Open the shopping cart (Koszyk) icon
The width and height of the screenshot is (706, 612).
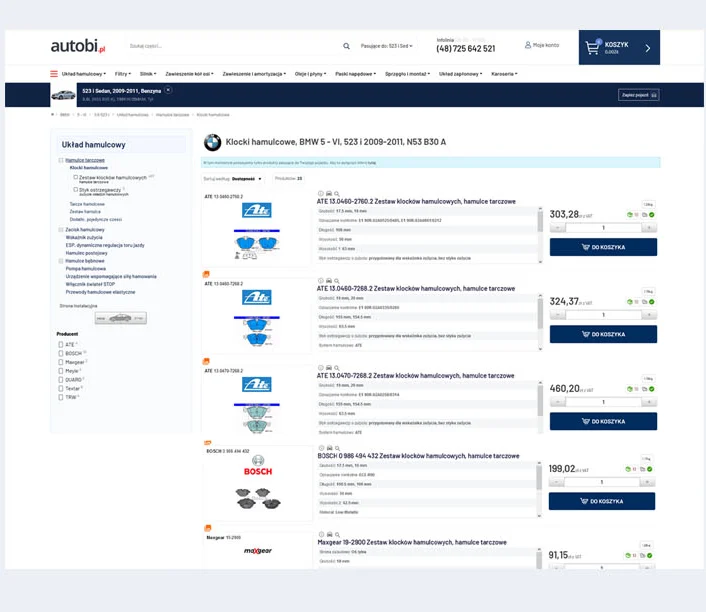tap(593, 47)
